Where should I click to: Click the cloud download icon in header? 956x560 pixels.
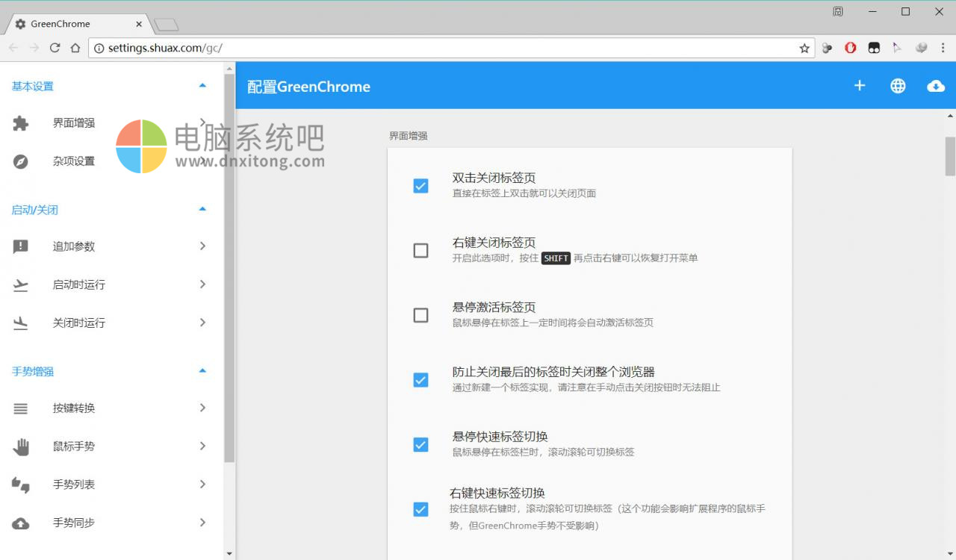936,86
